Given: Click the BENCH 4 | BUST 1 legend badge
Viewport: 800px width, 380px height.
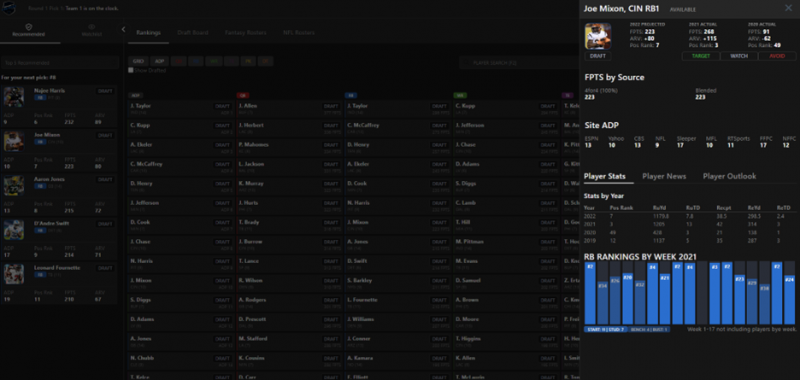Looking at the screenshot, I should click(x=648, y=330).
